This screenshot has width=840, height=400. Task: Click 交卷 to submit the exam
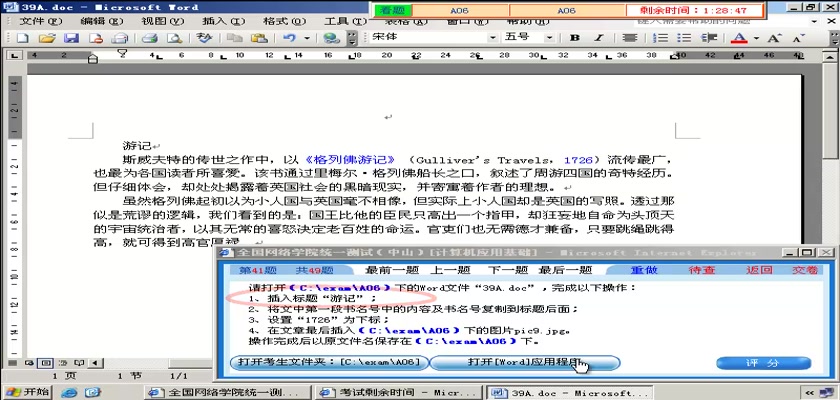click(x=806, y=270)
